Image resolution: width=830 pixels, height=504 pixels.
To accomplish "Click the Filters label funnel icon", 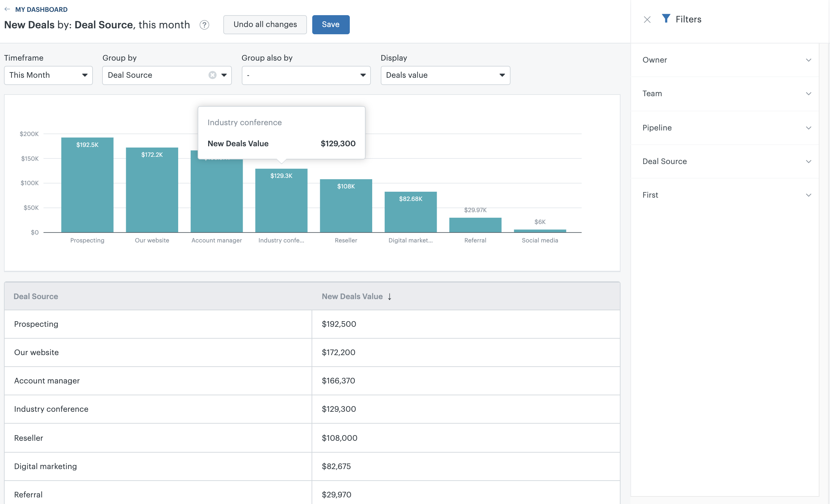I will (665, 19).
